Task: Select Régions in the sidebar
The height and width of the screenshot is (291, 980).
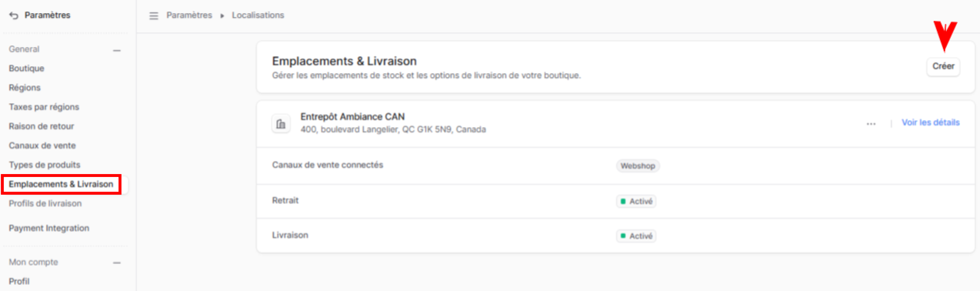Action: coord(25,88)
